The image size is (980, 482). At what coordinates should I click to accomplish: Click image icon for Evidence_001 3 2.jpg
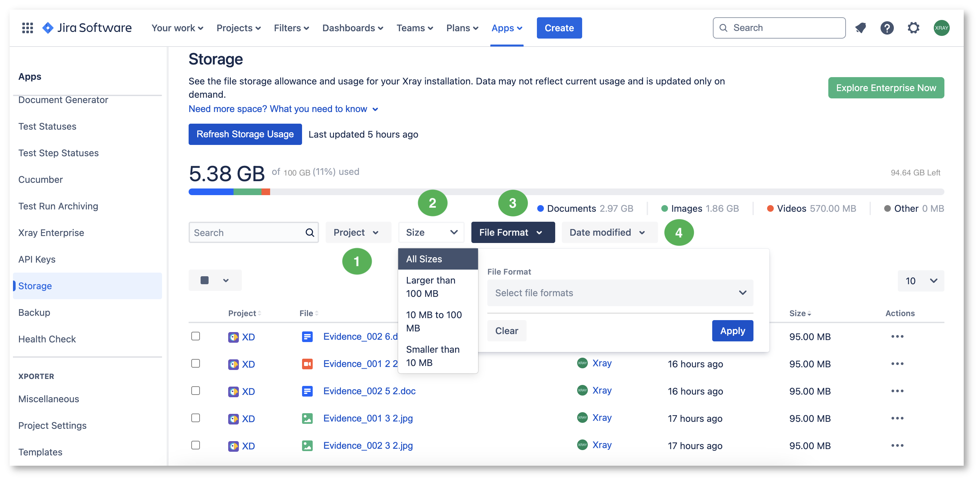pos(307,419)
